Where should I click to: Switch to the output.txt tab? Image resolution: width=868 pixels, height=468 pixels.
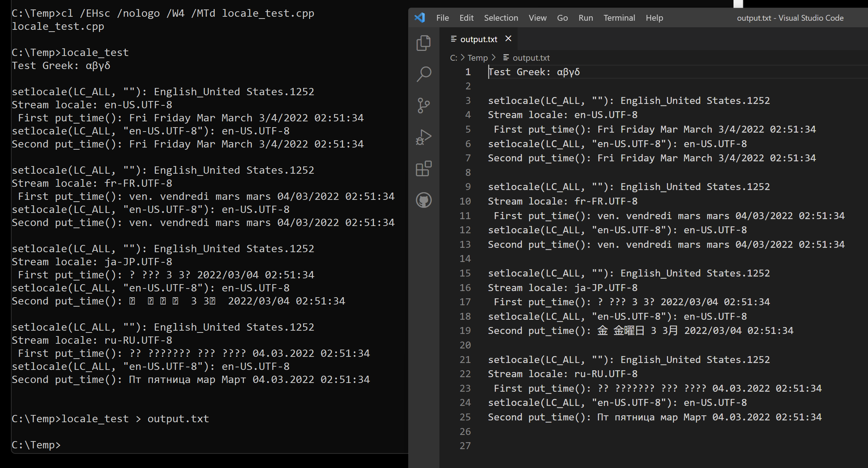tap(478, 39)
